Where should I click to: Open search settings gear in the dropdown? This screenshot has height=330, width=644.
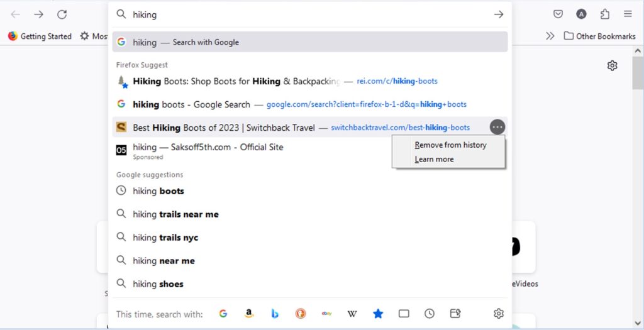(499, 314)
